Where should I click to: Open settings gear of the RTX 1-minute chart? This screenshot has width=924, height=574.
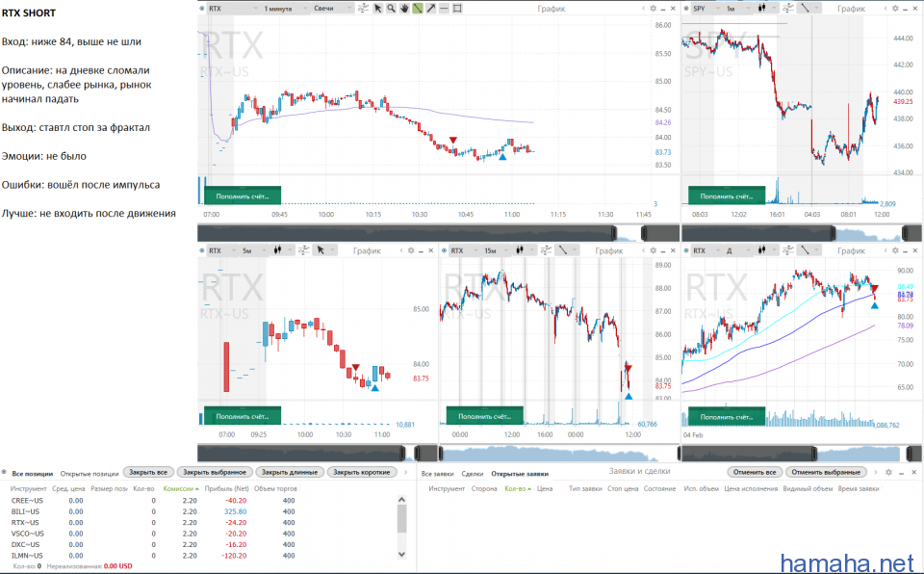point(653,9)
